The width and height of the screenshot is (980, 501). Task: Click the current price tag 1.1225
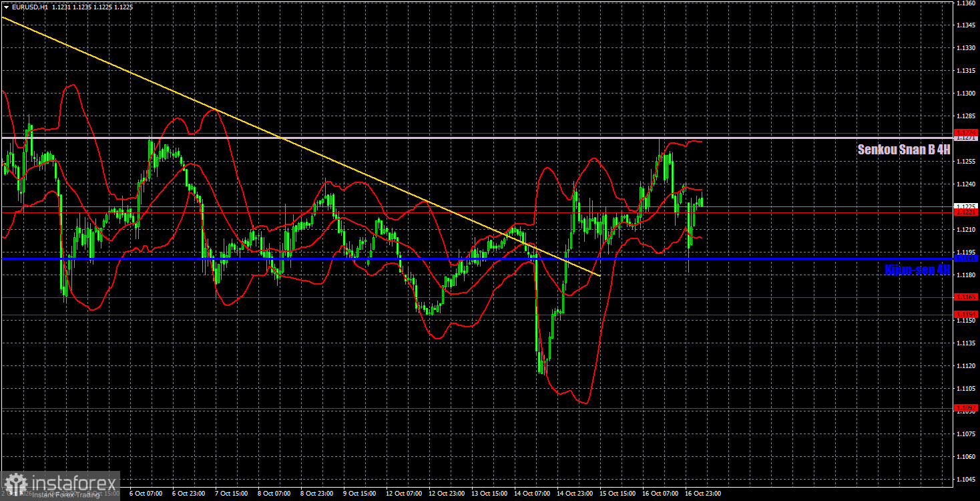point(966,206)
